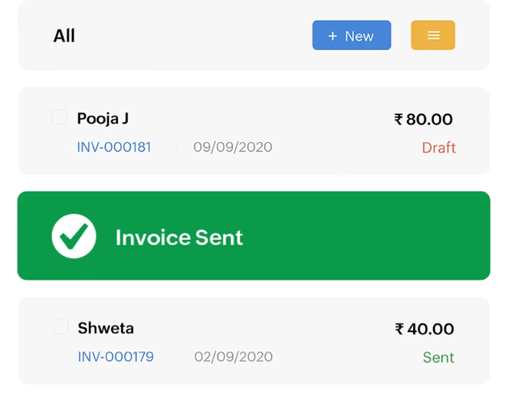Viewport: 506px width, 420px height.
Task: Click the Draft status label
Action: coord(439,148)
